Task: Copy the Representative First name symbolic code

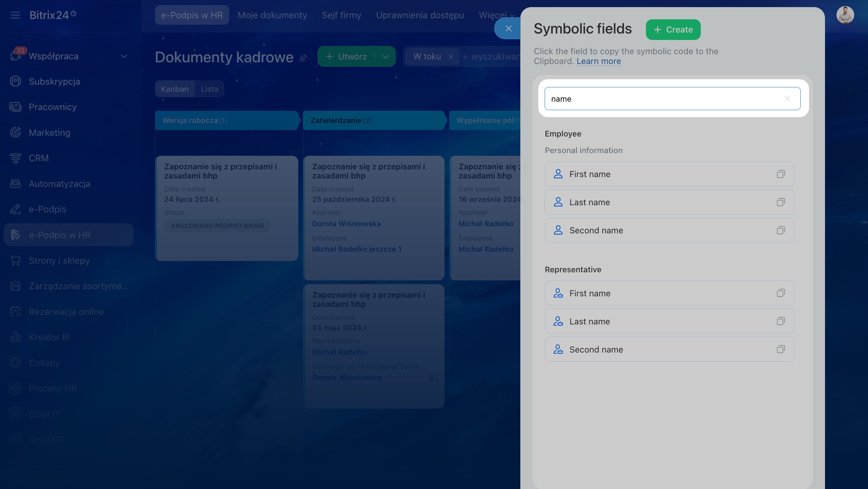Action: point(781,293)
